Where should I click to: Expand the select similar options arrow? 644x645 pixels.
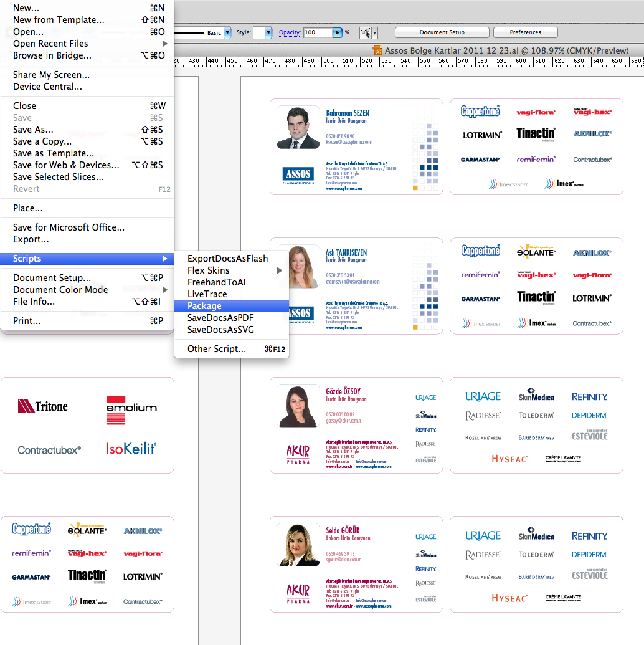pyautogui.click(x=374, y=33)
